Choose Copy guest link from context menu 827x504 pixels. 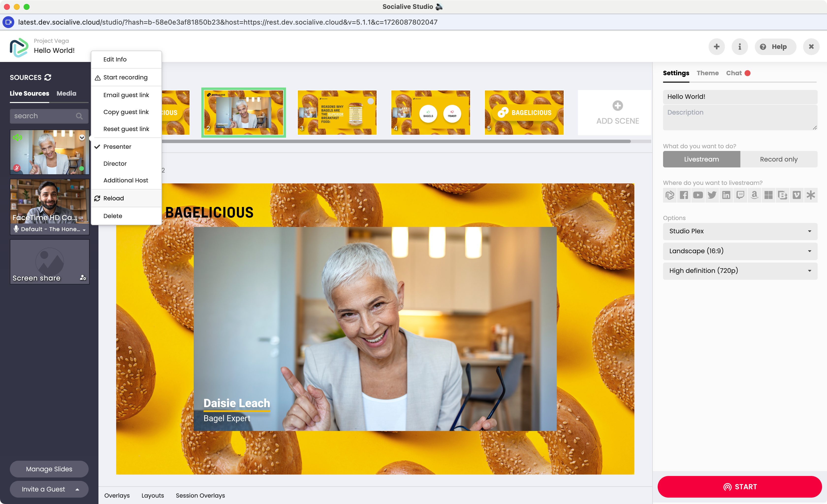126,112
